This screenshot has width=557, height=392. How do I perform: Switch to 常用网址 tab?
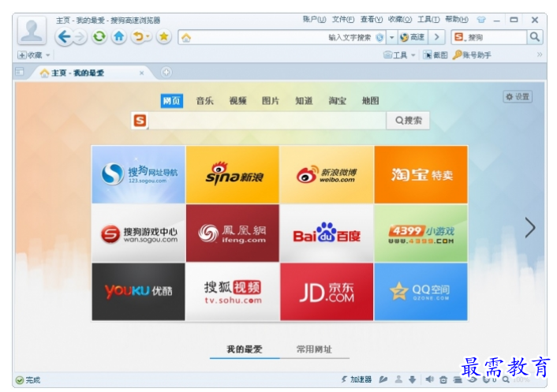pyautogui.click(x=314, y=349)
